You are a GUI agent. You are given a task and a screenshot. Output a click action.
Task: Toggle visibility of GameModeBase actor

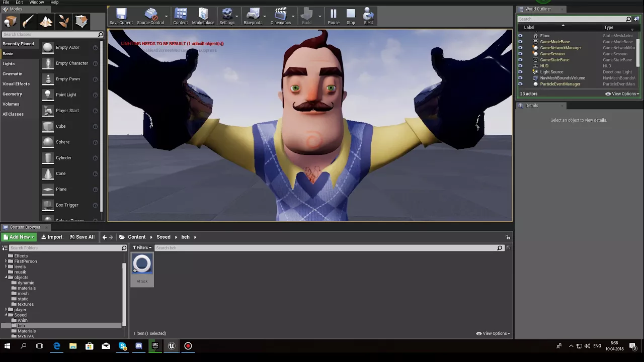pos(520,42)
